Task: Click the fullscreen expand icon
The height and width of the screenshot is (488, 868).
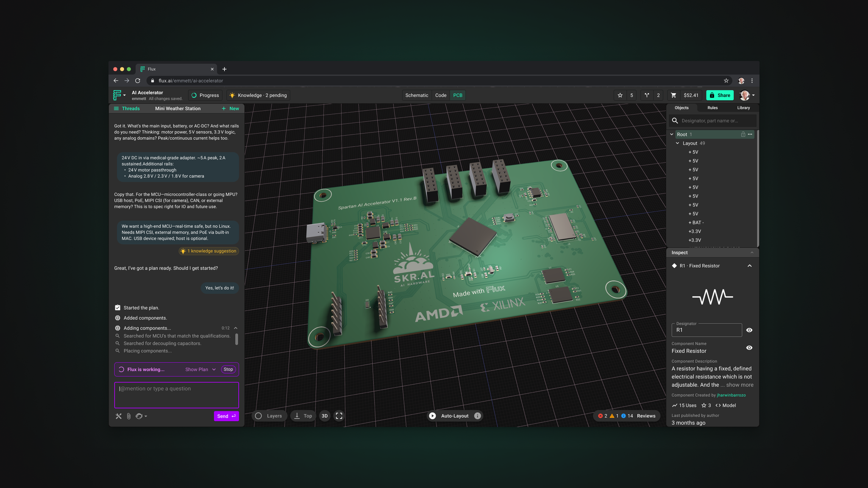Action: tap(339, 416)
